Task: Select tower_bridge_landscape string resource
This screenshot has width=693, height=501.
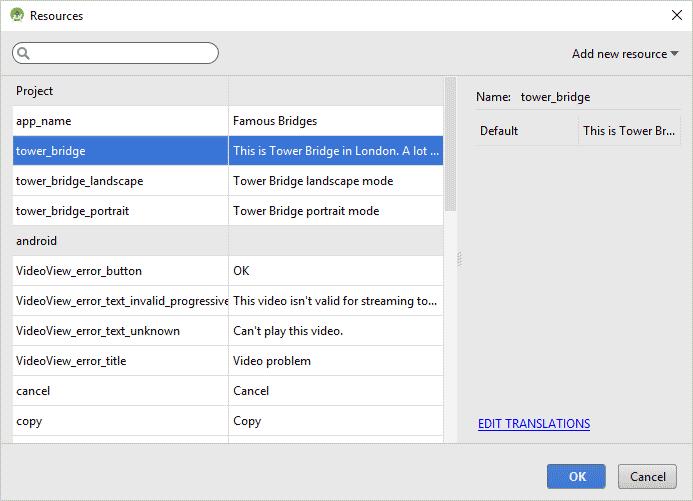Action: tap(120, 181)
